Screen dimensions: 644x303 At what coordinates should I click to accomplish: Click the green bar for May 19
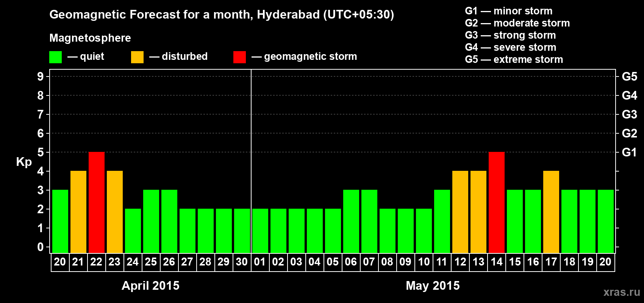588,222
